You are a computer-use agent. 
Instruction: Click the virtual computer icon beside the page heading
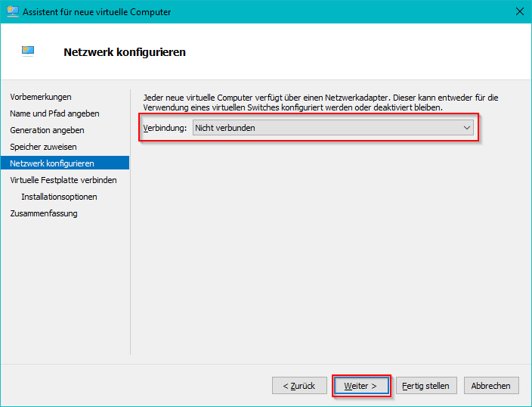(x=28, y=51)
